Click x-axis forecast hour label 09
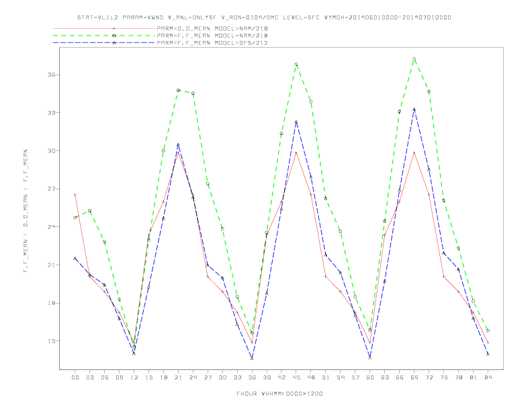Screen dimensions: 532x411 (119, 377)
